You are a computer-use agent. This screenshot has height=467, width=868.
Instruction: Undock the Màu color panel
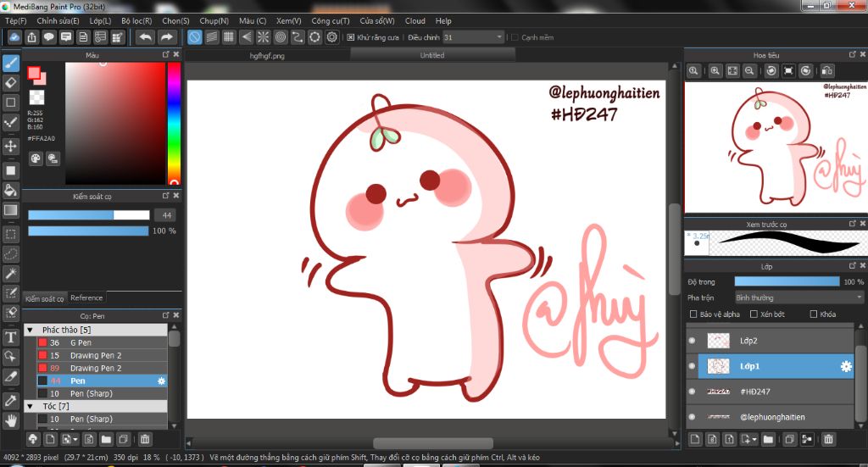pyautogui.click(x=165, y=55)
